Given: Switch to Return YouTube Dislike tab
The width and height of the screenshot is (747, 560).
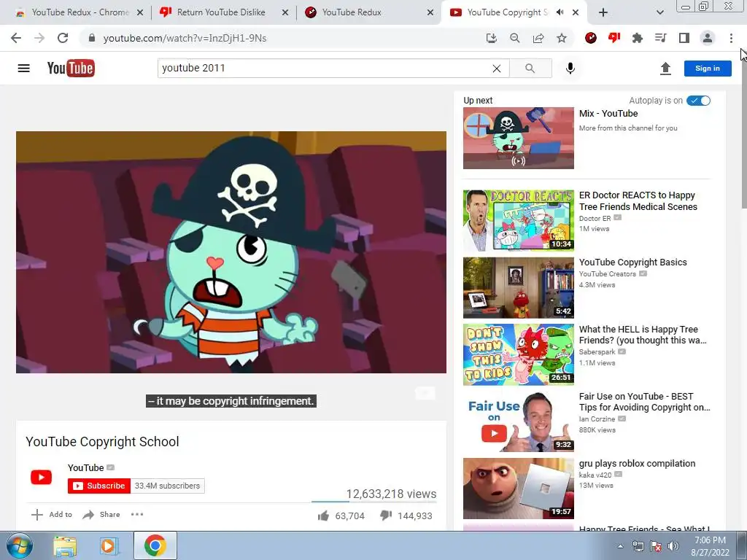Looking at the screenshot, I should point(222,12).
